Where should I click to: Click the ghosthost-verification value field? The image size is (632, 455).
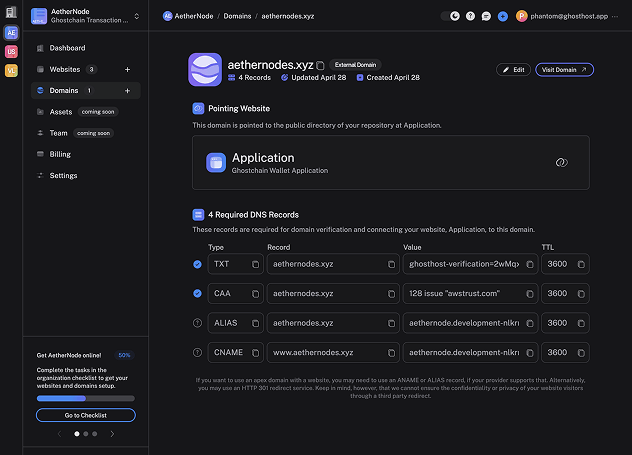click(x=470, y=264)
